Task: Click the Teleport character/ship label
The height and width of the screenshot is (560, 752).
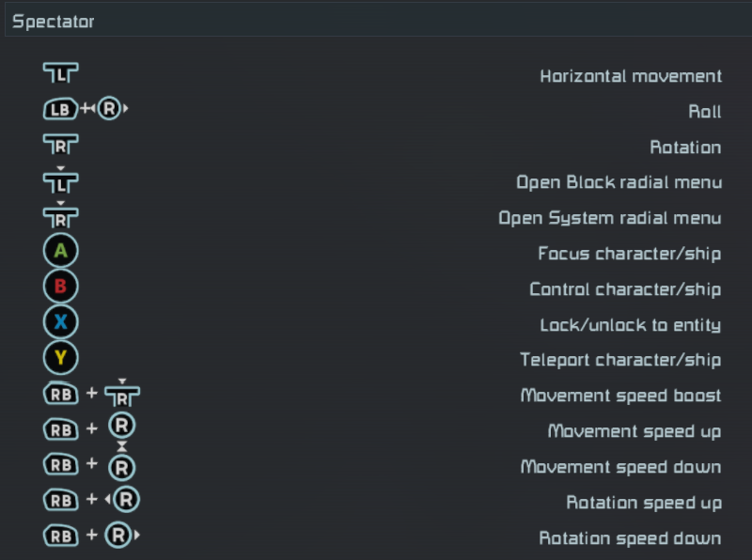Action: [x=620, y=360]
